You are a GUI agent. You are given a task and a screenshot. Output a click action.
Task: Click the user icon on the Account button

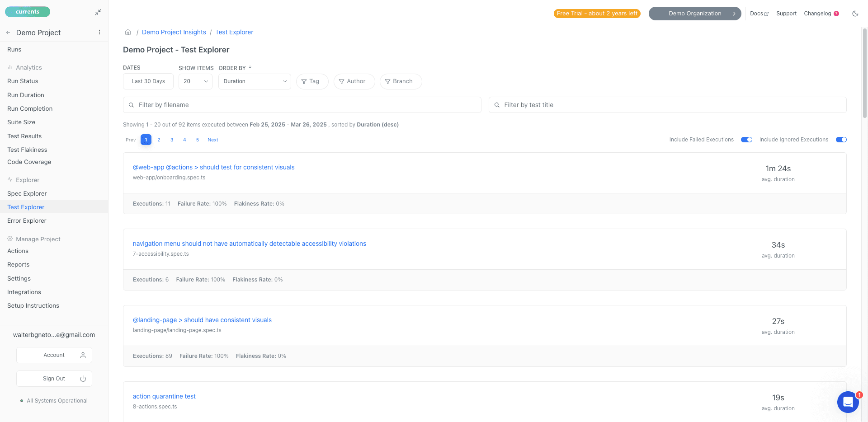point(83,355)
